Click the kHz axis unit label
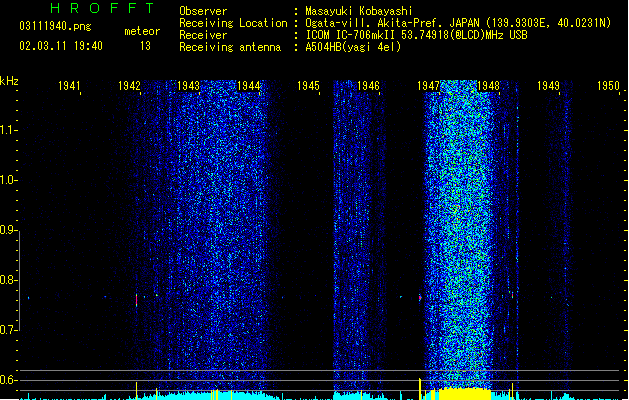 pos(9,81)
